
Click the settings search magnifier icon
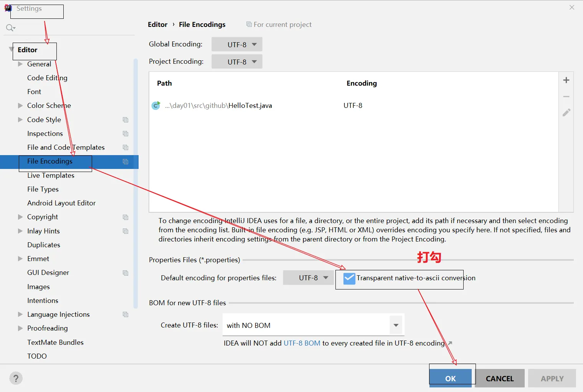point(10,28)
